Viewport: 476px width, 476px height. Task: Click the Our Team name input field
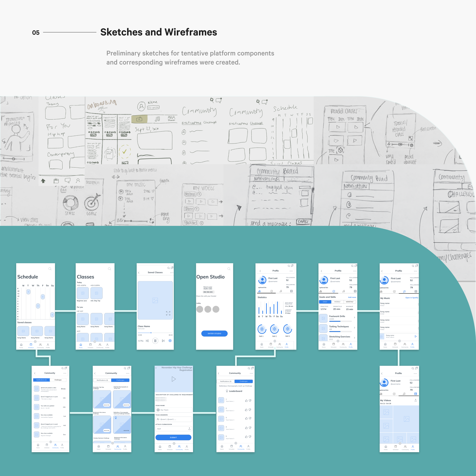coord(174,410)
